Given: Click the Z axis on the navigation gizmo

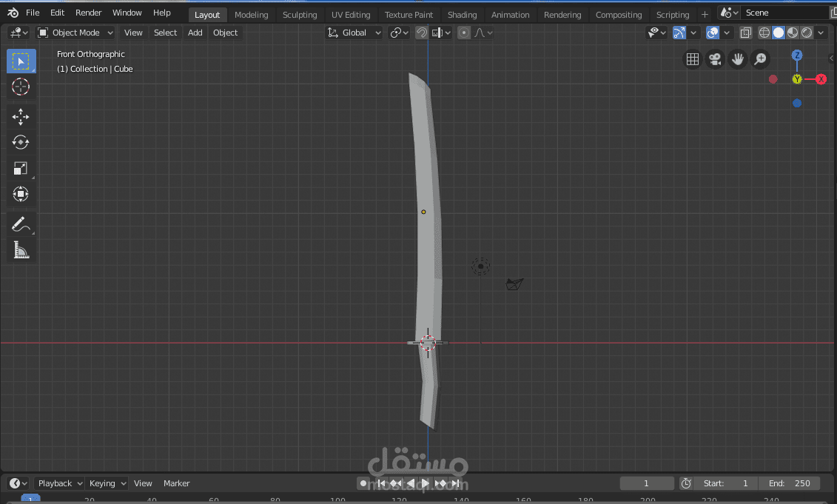Looking at the screenshot, I should (x=797, y=55).
